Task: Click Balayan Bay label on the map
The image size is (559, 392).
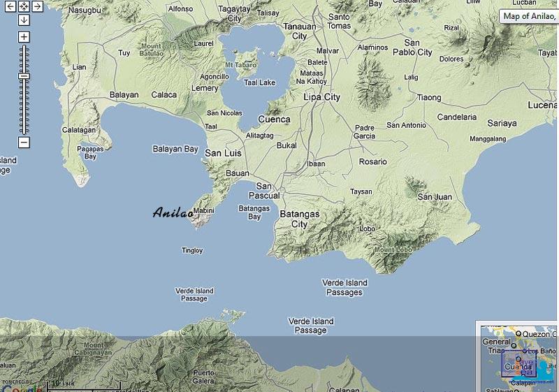Action: (x=176, y=149)
